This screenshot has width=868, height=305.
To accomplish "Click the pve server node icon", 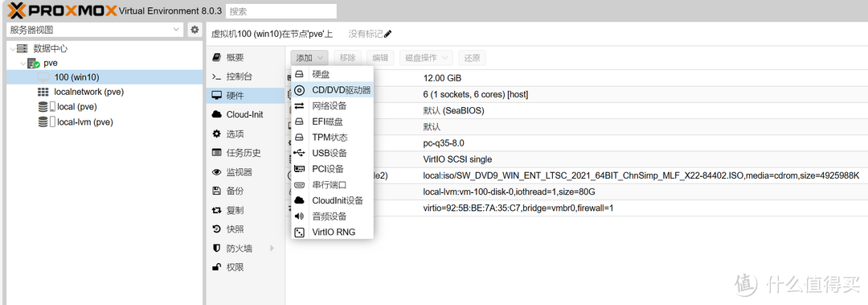I will tap(34, 64).
